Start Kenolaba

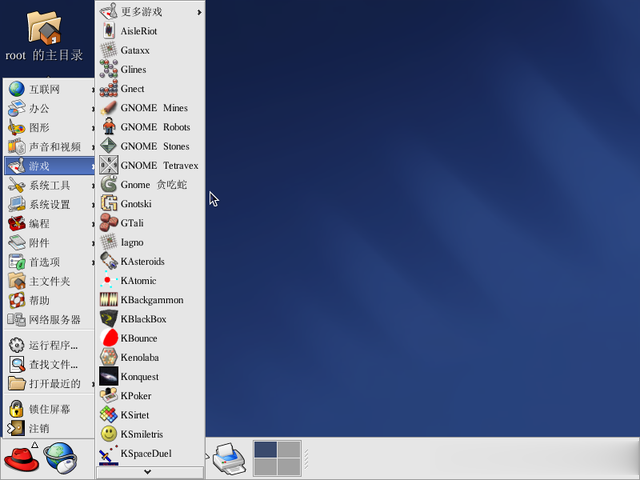(x=150, y=357)
